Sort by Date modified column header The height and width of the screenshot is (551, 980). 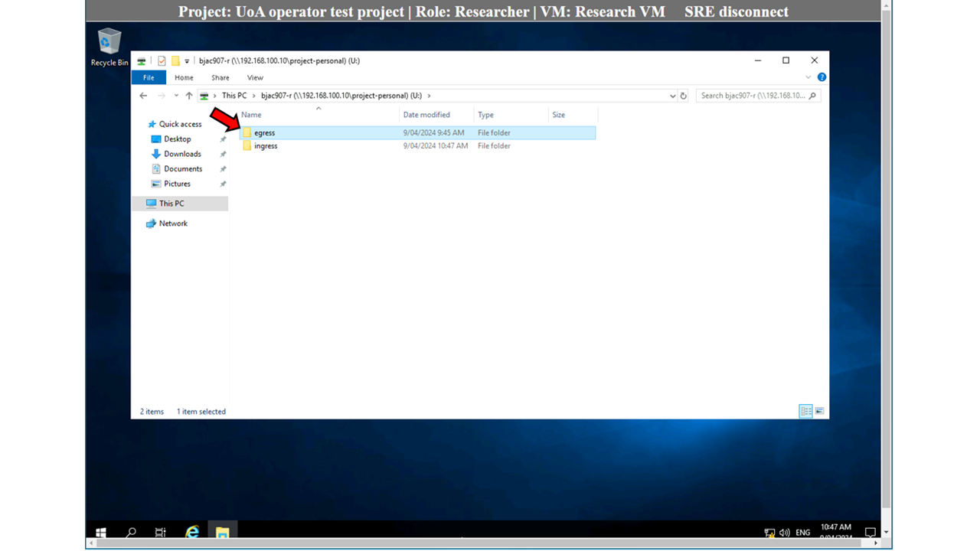(x=436, y=115)
